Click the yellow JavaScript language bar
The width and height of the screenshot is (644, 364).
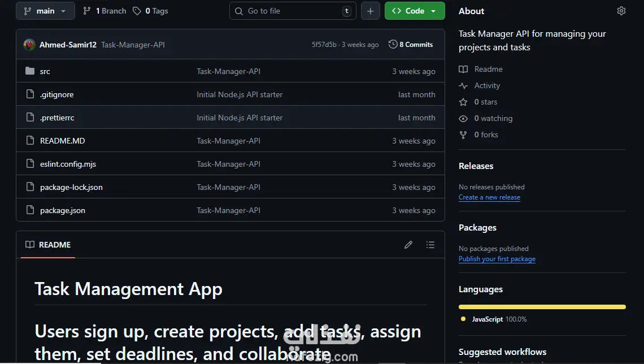click(x=542, y=307)
